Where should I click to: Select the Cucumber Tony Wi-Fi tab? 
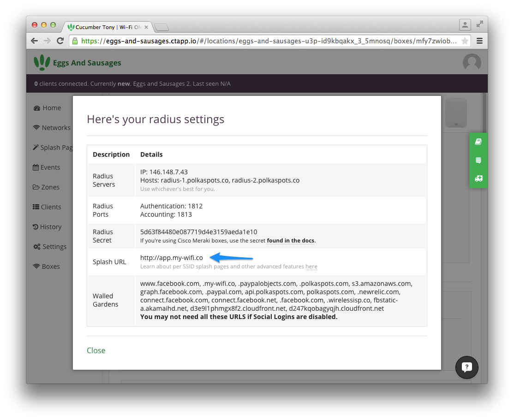[x=107, y=27]
